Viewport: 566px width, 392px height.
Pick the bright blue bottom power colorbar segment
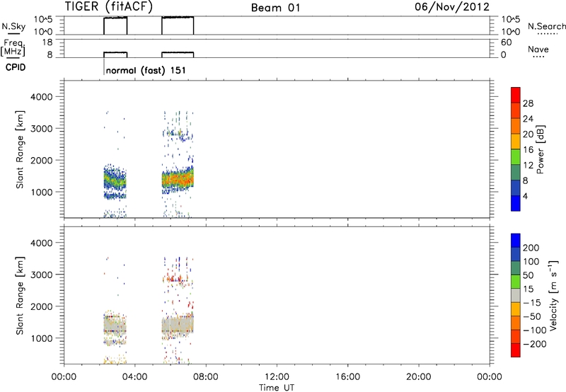516,203
